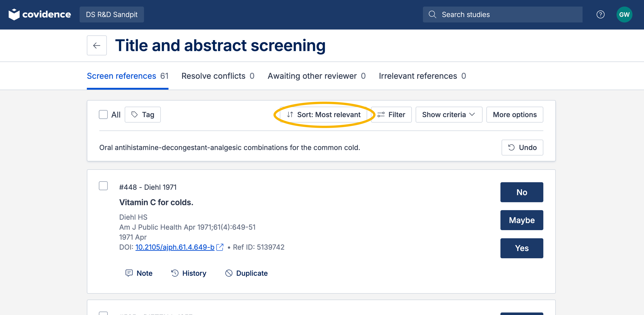Open DOI external link icon
The width and height of the screenshot is (644, 315).
(220, 247)
